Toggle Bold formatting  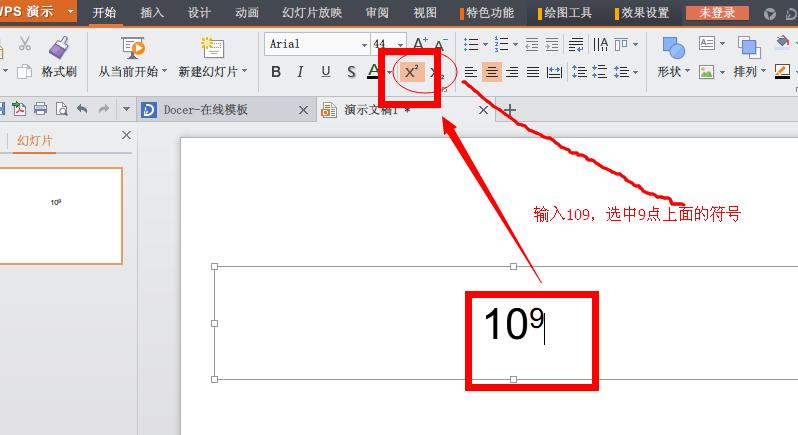click(276, 72)
